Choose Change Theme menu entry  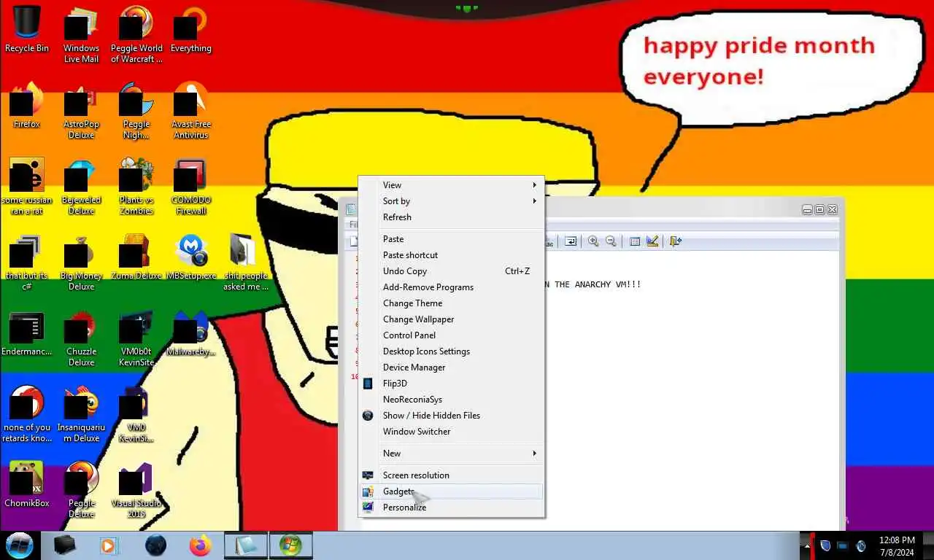452,303
